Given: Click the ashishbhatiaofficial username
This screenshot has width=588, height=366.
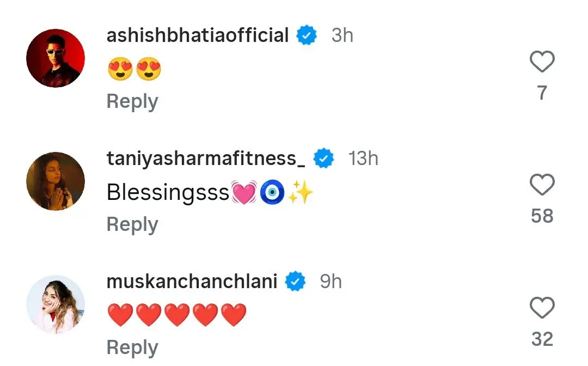Looking at the screenshot, I should tap(198, 36).
